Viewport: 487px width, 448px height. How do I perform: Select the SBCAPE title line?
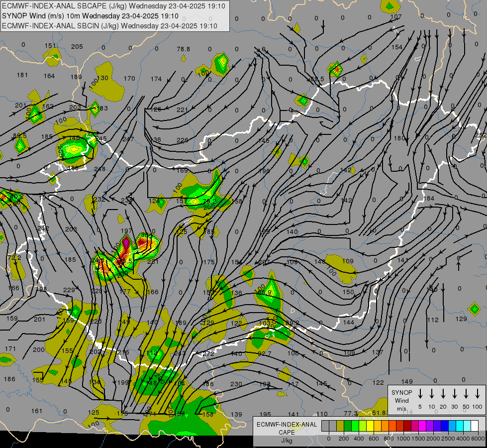(114, 6)
